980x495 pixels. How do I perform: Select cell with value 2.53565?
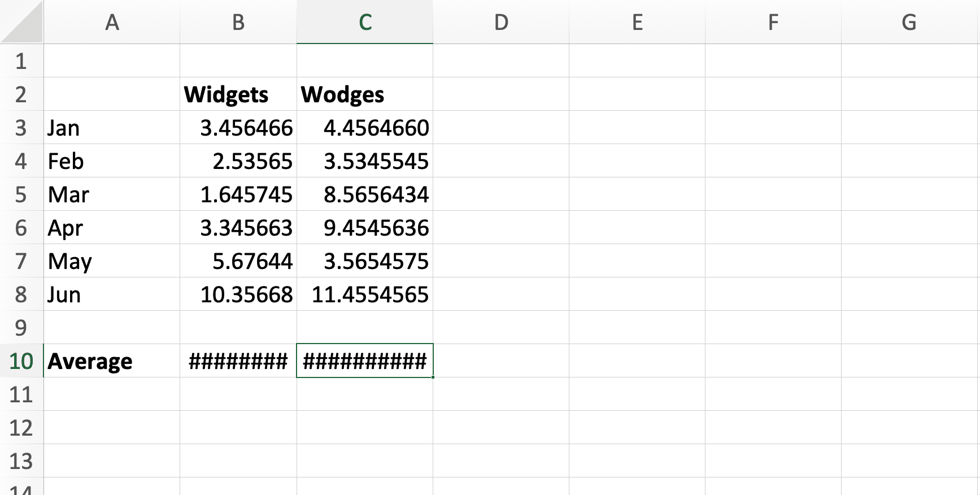pos(238,160)
